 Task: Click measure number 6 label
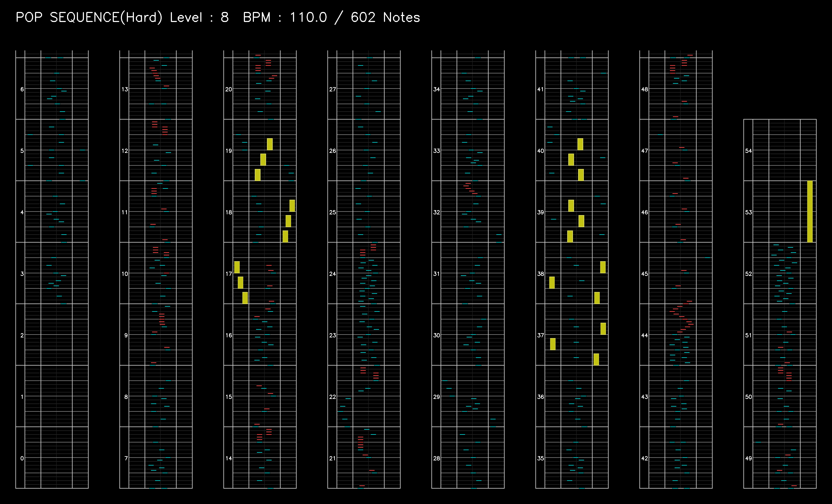click(x=22, y=89)
